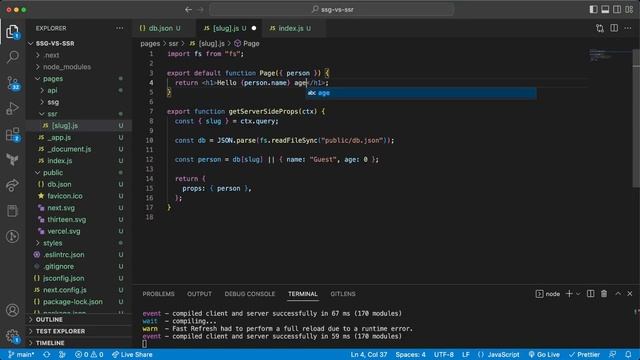Kill the terminal with trash icon
The width and height of the screenshot is (640, 360).
[604, 294]
